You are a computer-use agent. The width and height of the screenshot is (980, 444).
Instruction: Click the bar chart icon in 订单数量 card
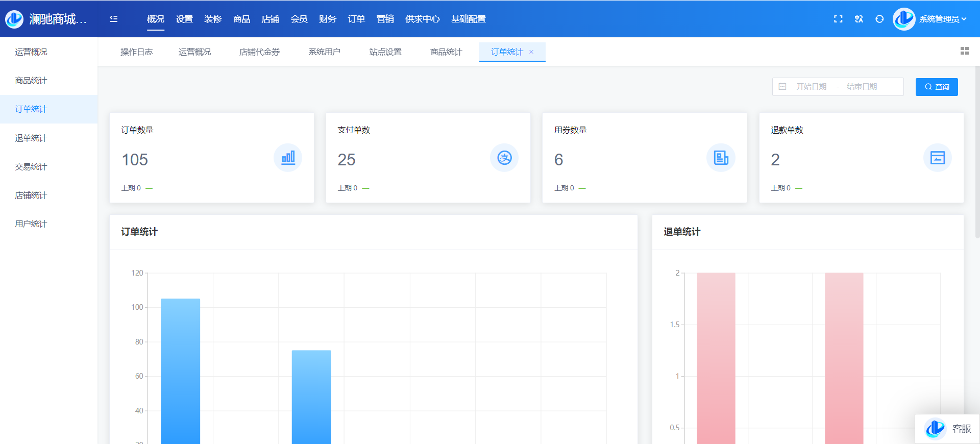(288, 158)
